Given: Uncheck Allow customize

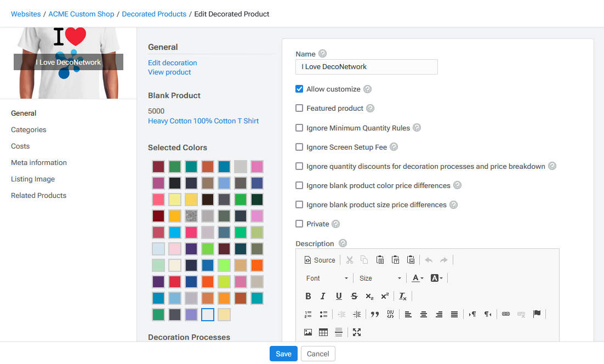Looking at the screenshot, I should coord(299,89).
